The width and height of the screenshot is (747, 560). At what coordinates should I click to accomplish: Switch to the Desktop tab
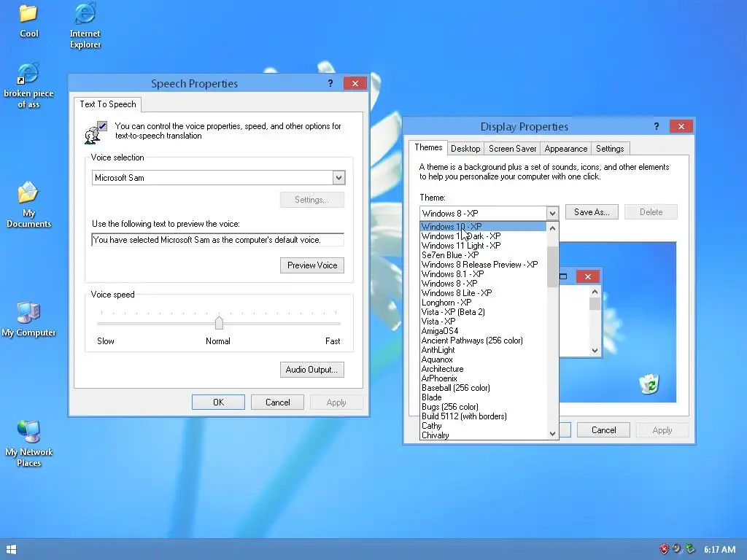coord(465,149)
